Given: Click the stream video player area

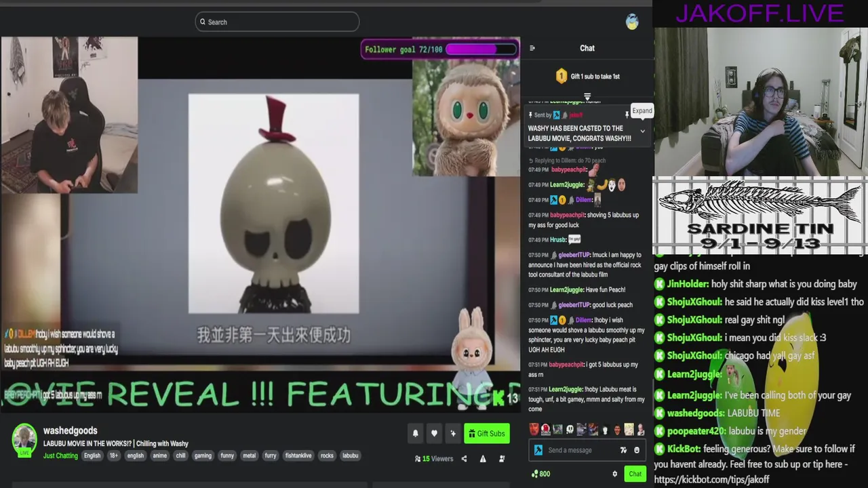Looking at the screenshot, I should pos(260,224).
